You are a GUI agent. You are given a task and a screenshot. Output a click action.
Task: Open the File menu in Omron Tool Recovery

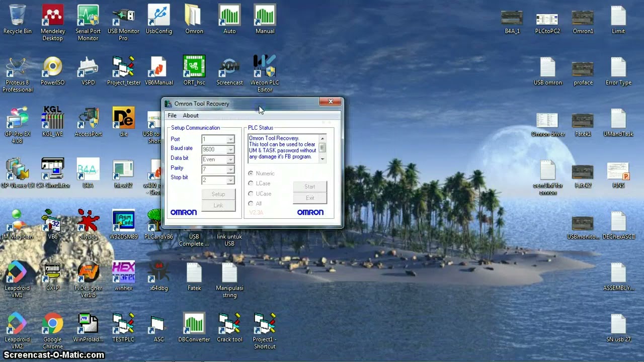tap(172, 116)
